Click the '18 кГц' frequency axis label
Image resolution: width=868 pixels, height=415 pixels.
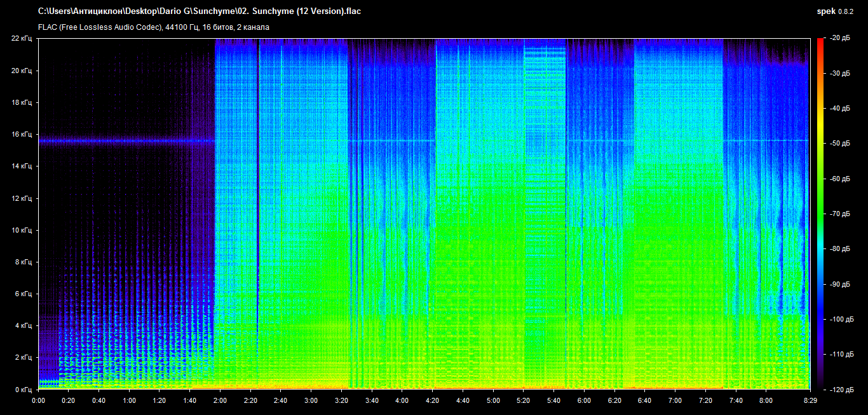[22, 102]
